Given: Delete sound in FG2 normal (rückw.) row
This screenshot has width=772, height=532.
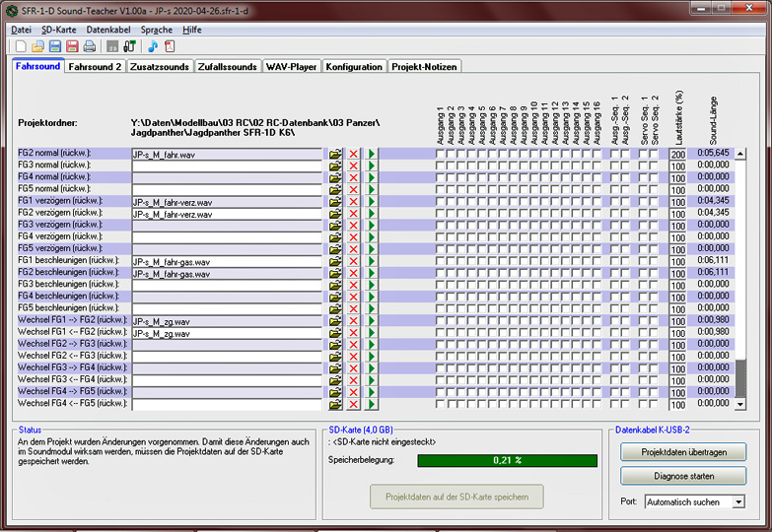Looking at the screenshot, I should coord(353,154).
